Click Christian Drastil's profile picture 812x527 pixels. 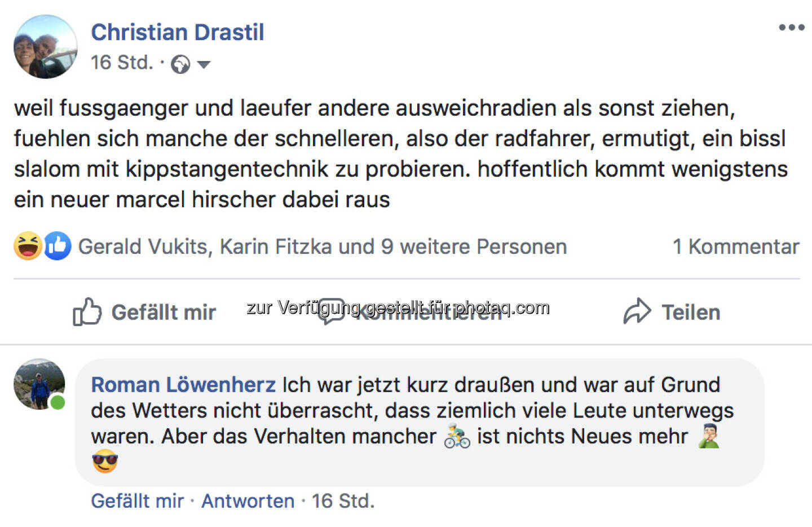pyautogui.click(x=46, y=47)
